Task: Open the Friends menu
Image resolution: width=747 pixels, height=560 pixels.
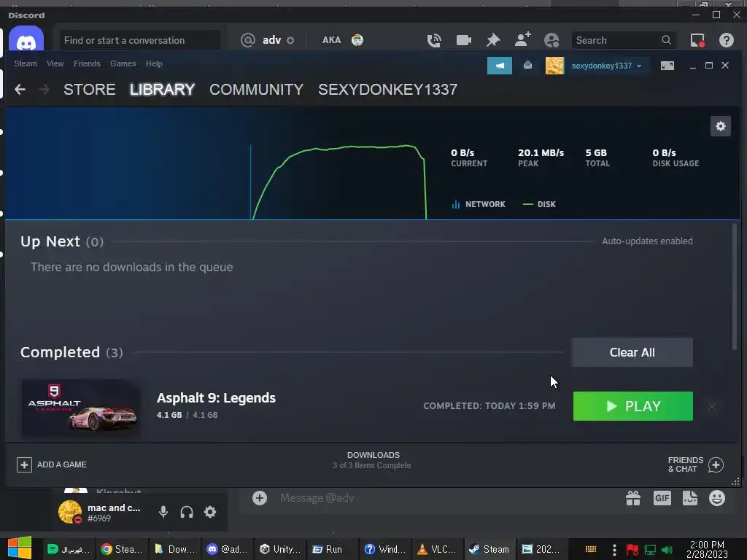Action: 87,63
